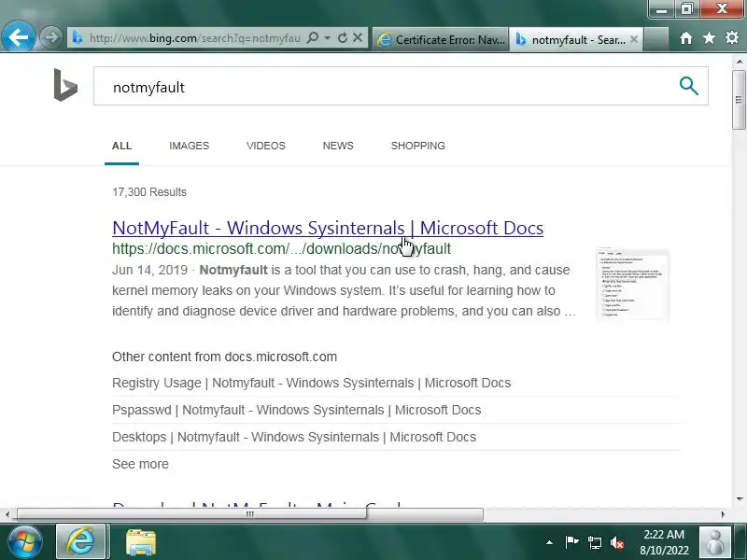Image resolution: width=747 pixels, height=560 pixels.
Task: Click the Bing logo
Action: coord(65,85)
